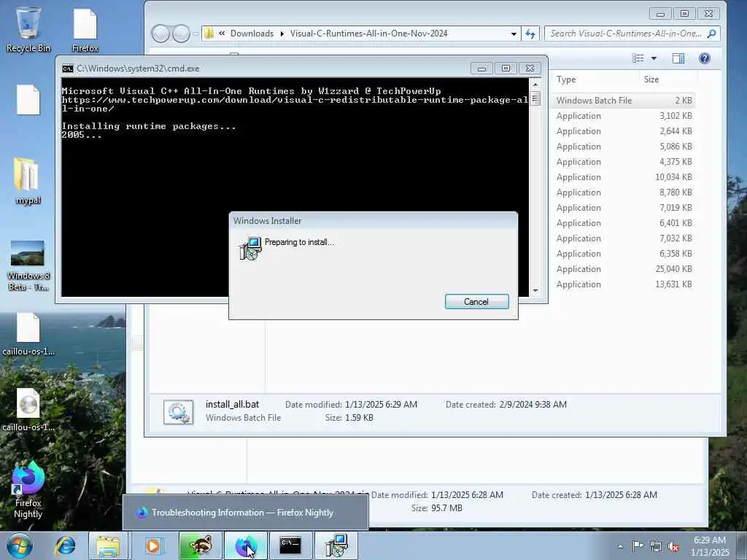Select the Application row sized 7,019 KB

coord(623,208)
